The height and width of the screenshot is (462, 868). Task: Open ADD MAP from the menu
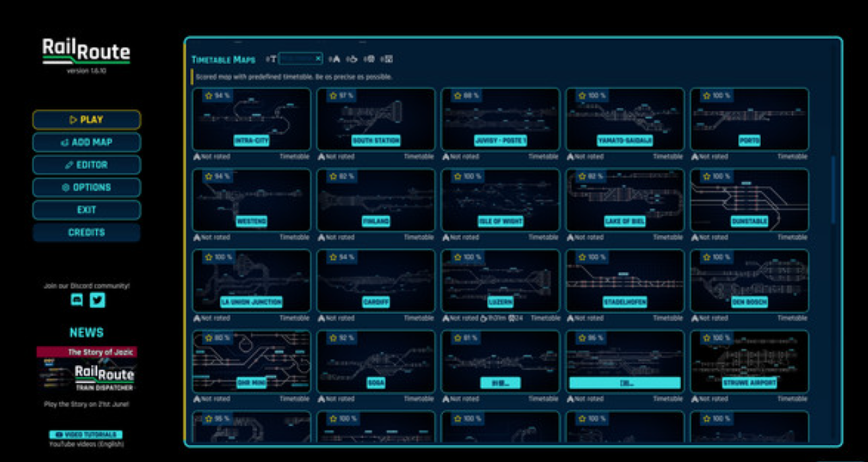coord(86,142)
